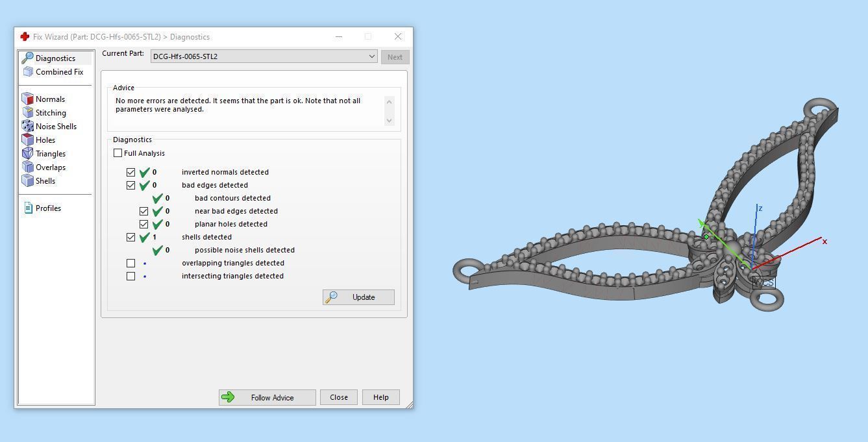Click the Update button
The width and height of the screenshot is (868, 442).
click(x=358, y=297)
